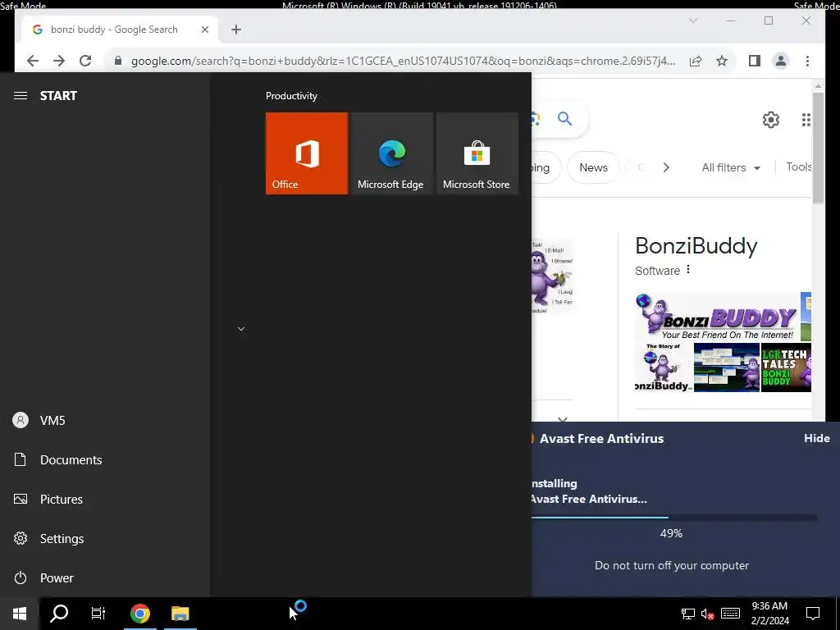
Task: Hide the Avast installer popup
Action: 816,438
